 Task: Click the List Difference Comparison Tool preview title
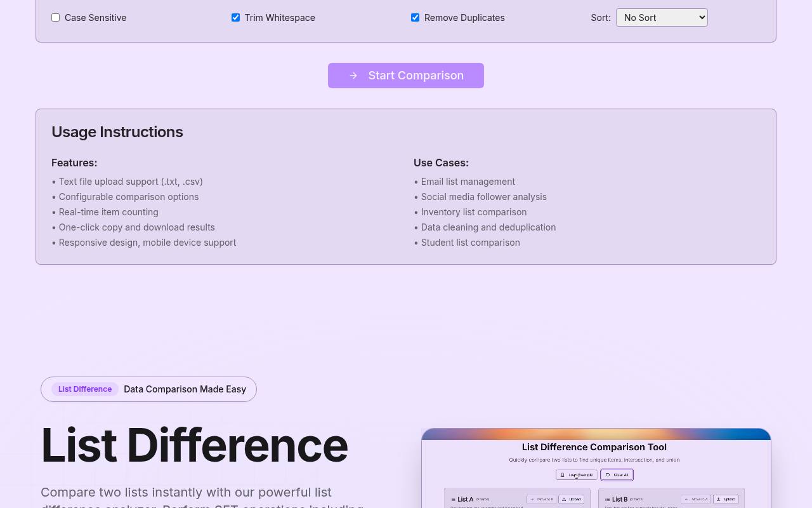pos(594,447)
